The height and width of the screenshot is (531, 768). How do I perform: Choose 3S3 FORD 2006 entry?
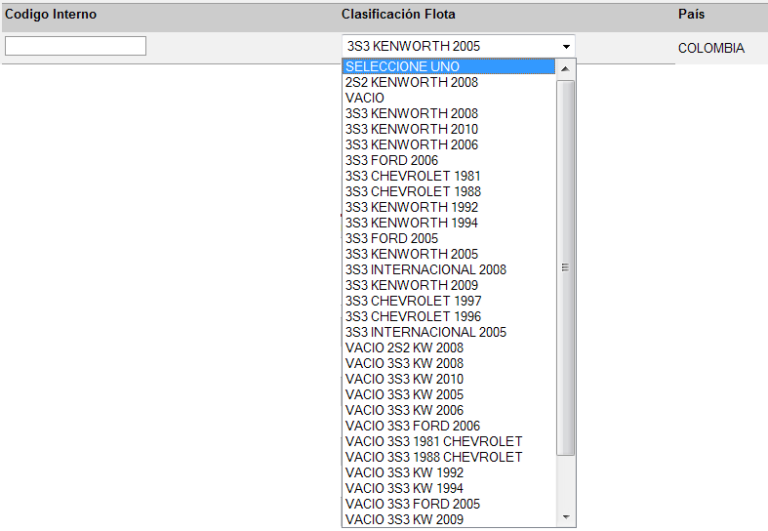click(x=391, y=160)
